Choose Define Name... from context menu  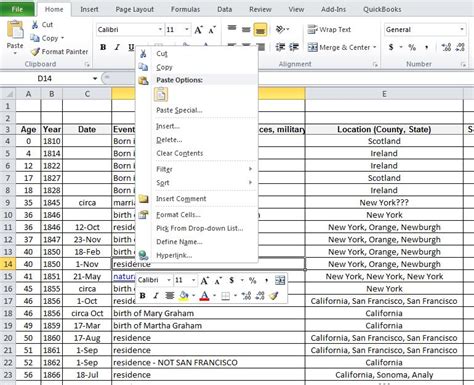(x=197, y=242)
